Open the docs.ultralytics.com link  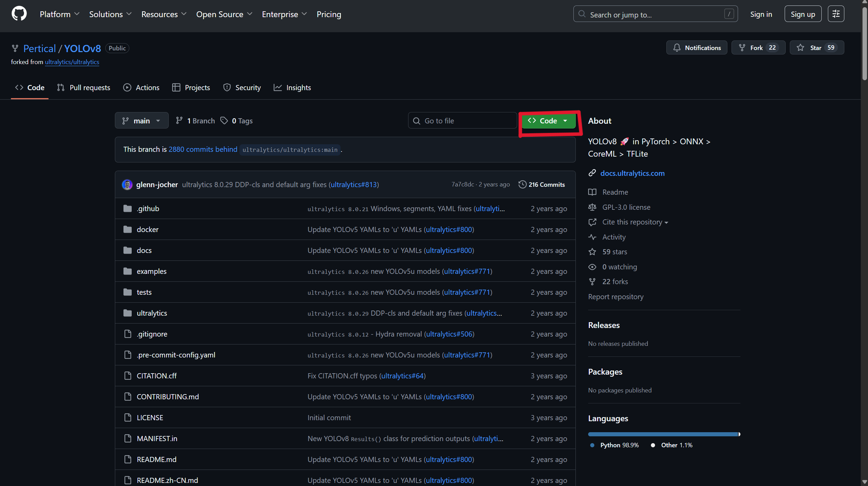pos(632,173)
